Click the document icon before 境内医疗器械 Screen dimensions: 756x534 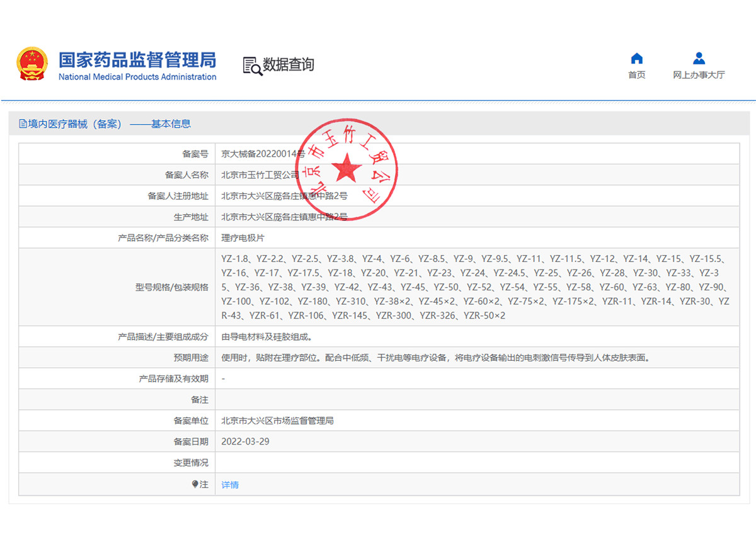[23, 124]
